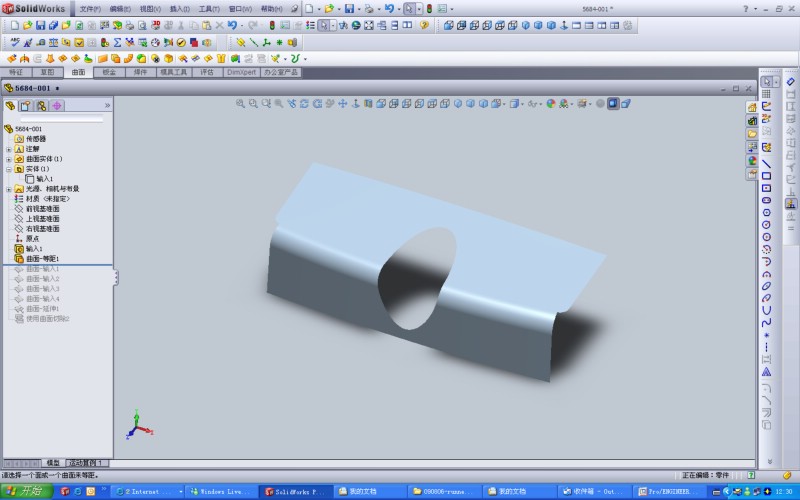Click the green coordinate system axes icon

(x=266, y=42)
